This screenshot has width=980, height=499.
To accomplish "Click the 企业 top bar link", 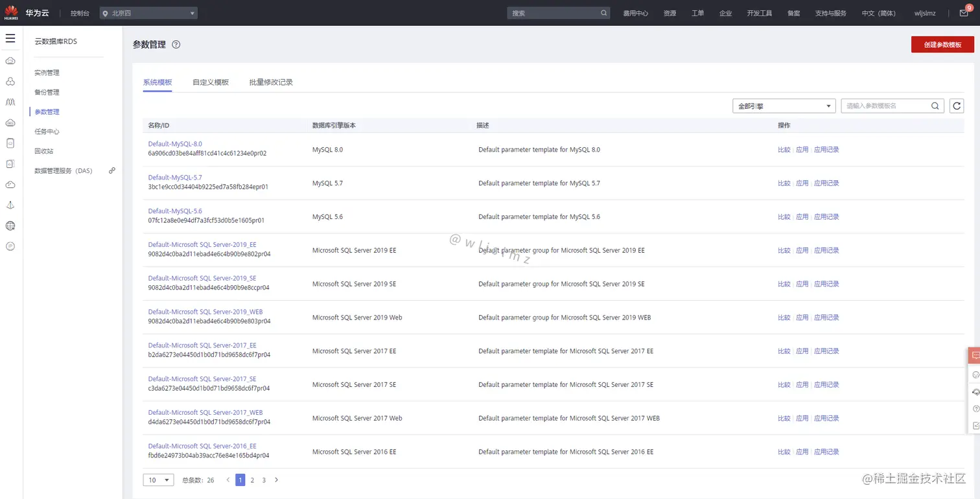I will (x=725, y=13).
